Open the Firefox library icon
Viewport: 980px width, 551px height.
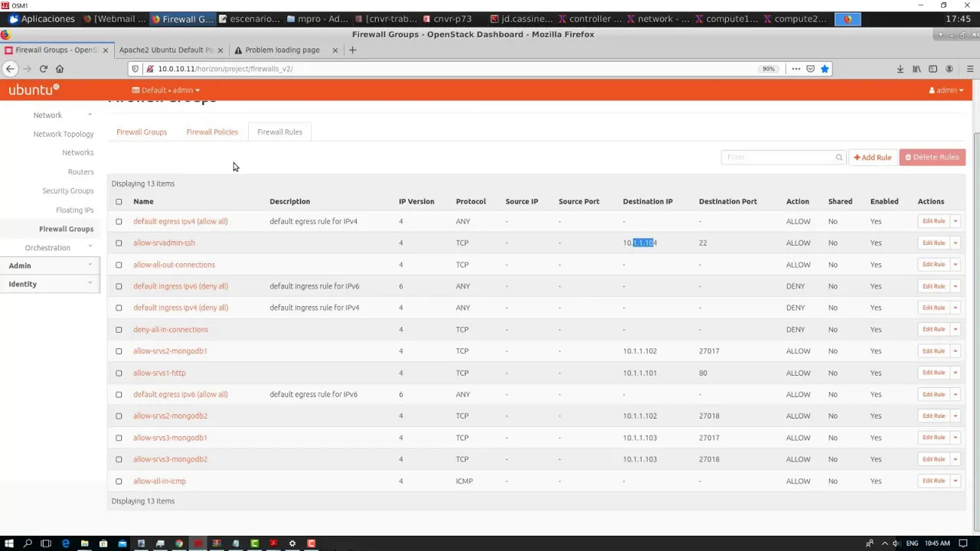pyautogui.click(x=916, y=69)
